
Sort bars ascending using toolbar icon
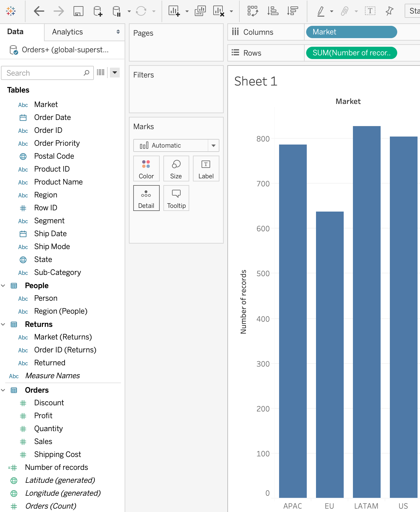273,11
